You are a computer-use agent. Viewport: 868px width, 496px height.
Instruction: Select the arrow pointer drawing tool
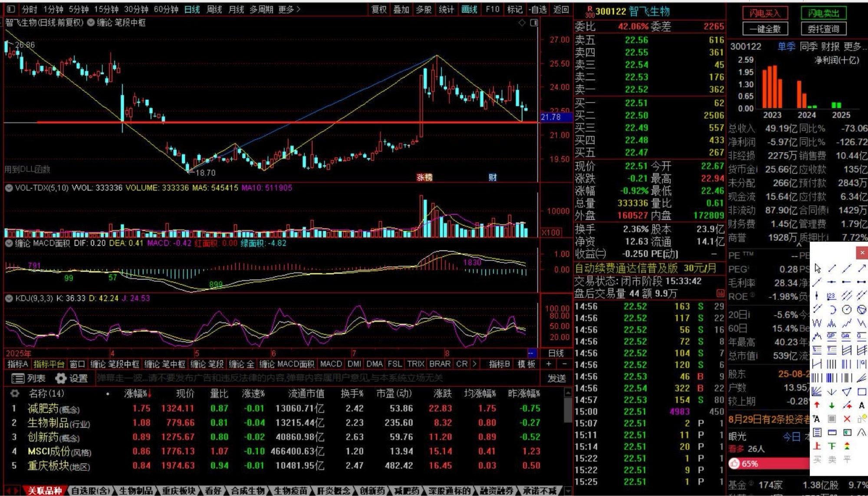click(x=817, y=268)
